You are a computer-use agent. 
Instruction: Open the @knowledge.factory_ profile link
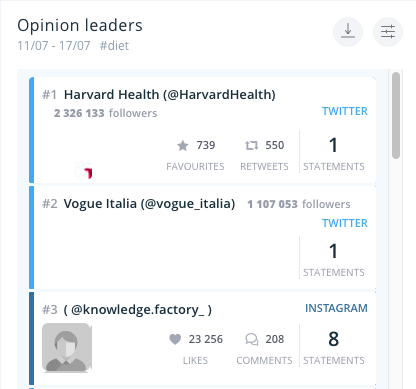137,310
